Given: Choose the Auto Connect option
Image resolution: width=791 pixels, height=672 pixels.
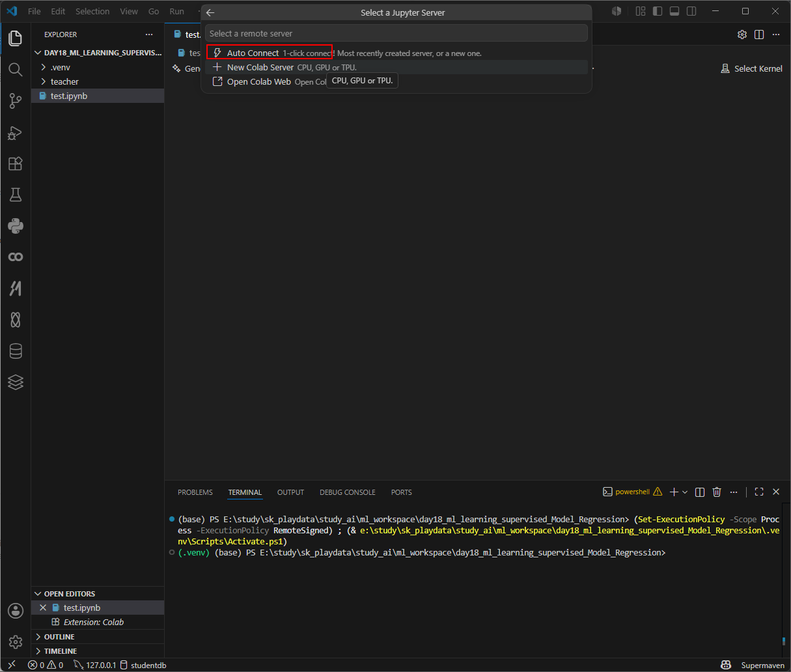Looking at the screenshot, I should (396, 53).
